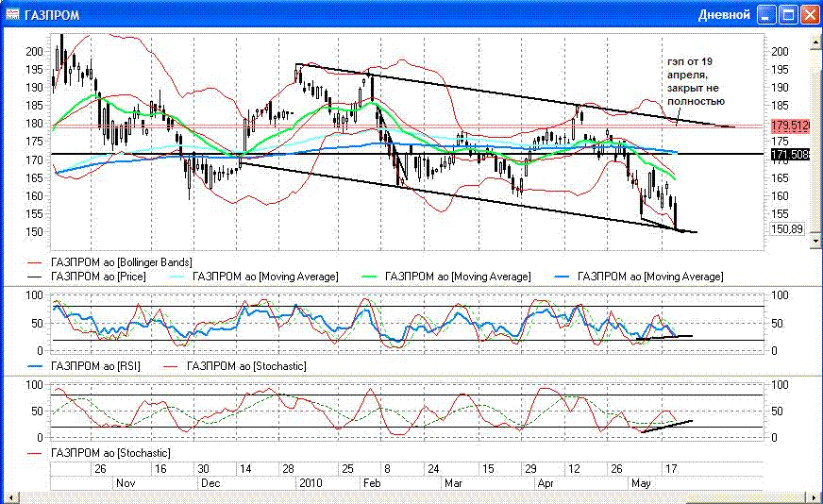This screenshot has height=504, width=823.
Task: Click date label 30 on the time axis
Action: [203, 469]
